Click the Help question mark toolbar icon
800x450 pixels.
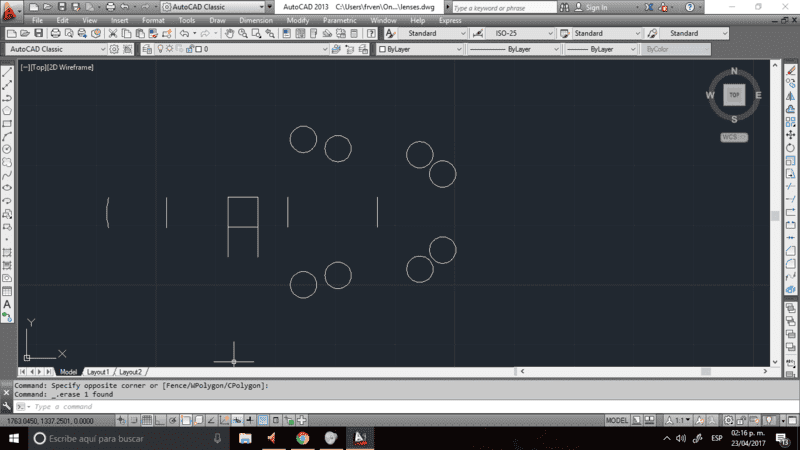click(371, 34)
